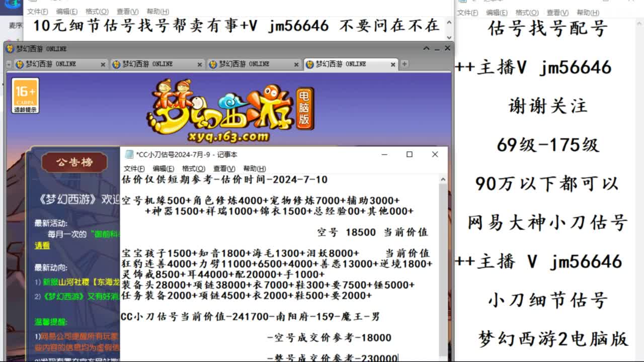
Task: Close the active fourth 梦幻西游 ONLINE tab
Action: [393, 64]
